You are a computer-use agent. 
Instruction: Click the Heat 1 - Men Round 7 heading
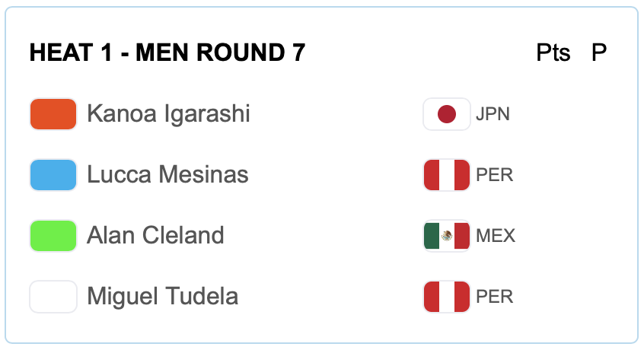point(167,53)
